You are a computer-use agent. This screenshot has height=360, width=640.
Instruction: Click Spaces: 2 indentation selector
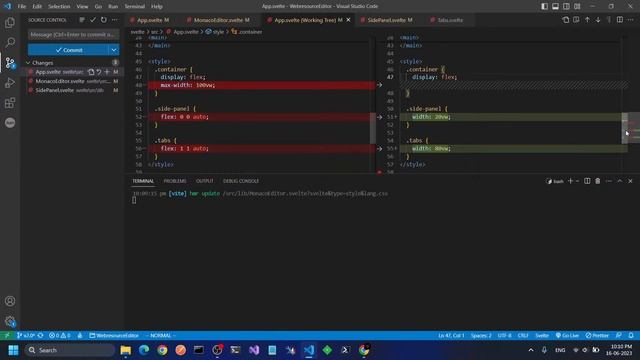[x=481, y=336]
